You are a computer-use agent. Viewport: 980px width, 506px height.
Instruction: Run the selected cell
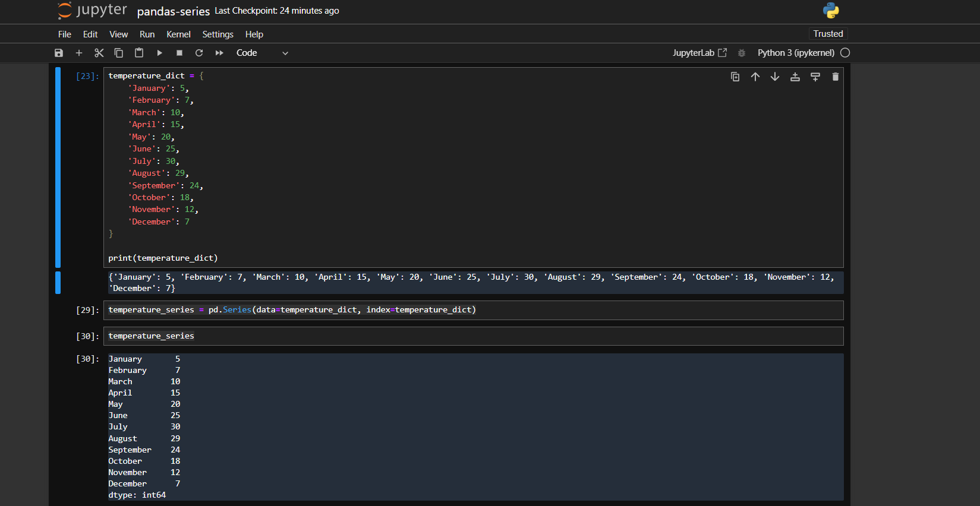[x=159, y=53]
